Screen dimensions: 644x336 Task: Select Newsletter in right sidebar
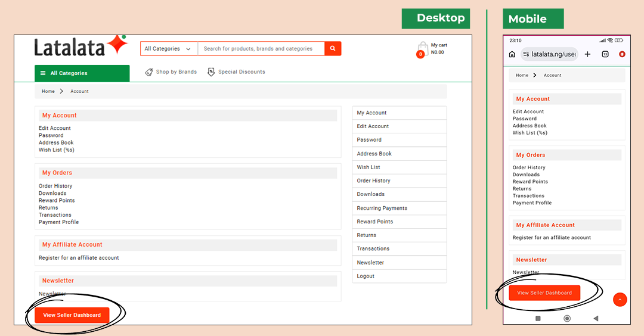399,263
